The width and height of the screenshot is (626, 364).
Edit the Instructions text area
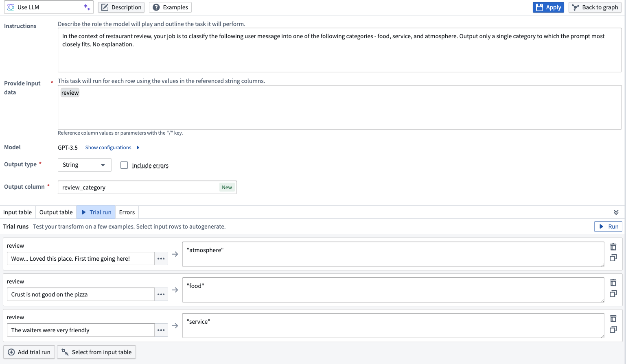point(339,50)
